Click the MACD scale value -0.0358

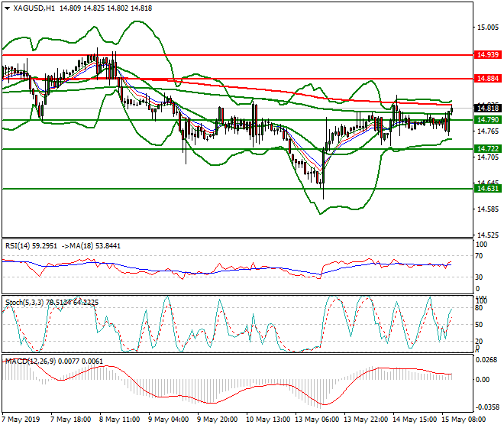coord(488,407)
